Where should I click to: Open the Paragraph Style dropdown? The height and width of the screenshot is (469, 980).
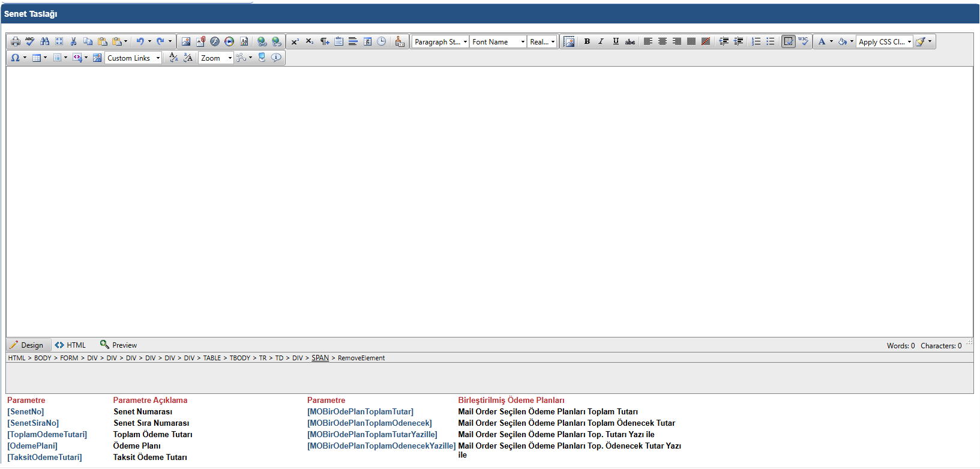[x=440, y=41]
